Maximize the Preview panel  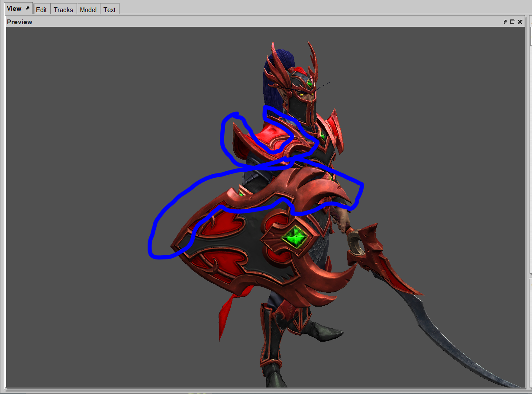click(513, 22)
